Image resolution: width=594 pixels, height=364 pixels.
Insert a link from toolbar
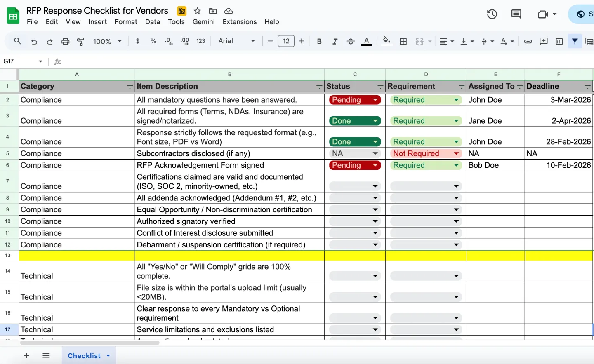tap(528, 41)
